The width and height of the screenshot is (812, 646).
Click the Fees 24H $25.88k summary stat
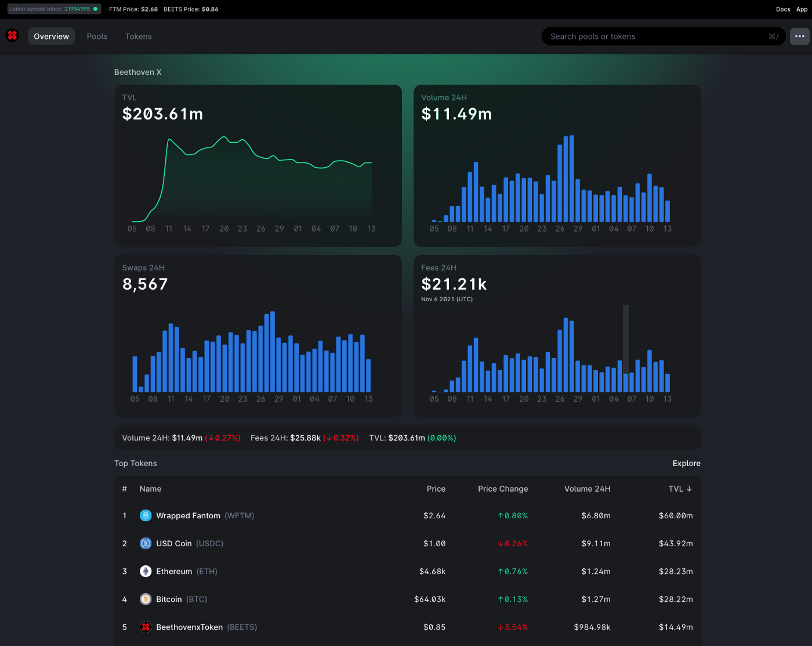coord(304,438)
